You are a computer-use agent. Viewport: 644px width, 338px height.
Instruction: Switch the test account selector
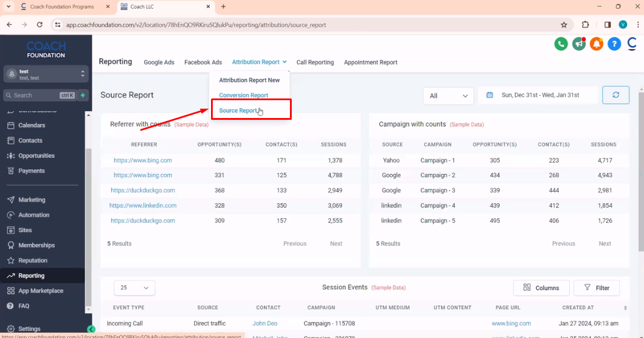(x=46, y=74)
